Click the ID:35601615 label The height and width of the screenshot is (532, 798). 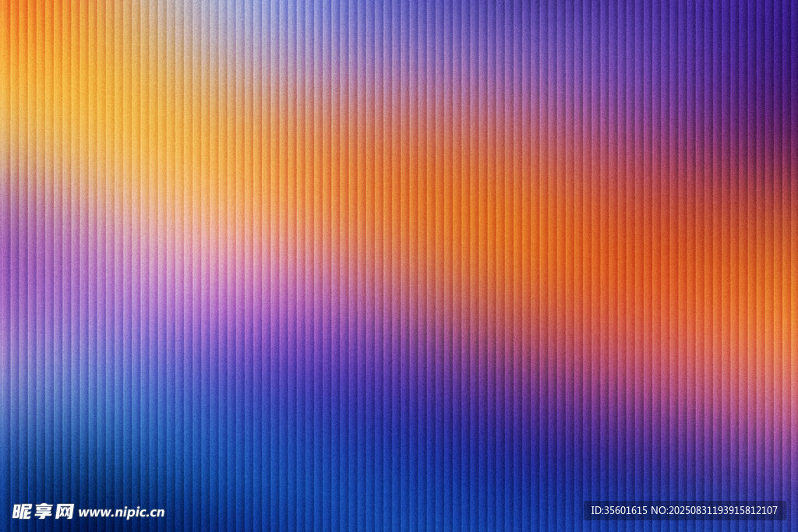point(620,511)
